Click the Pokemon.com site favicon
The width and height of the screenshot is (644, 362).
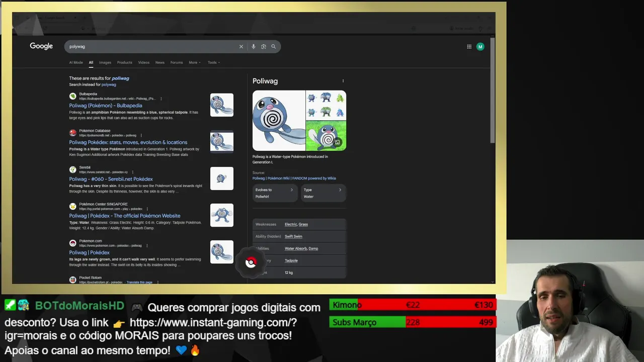tap(73, 243)
